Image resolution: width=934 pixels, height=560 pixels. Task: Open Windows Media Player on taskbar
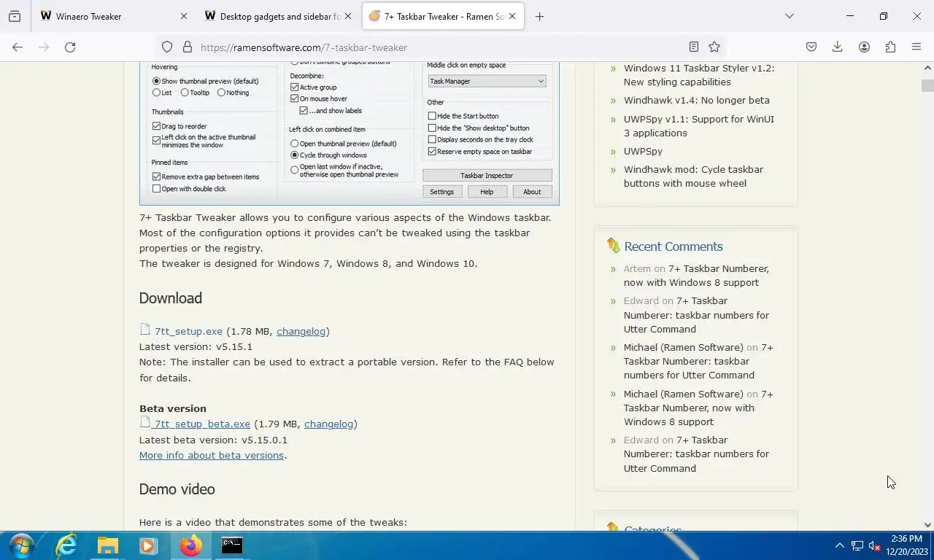(x=149, y=545)
